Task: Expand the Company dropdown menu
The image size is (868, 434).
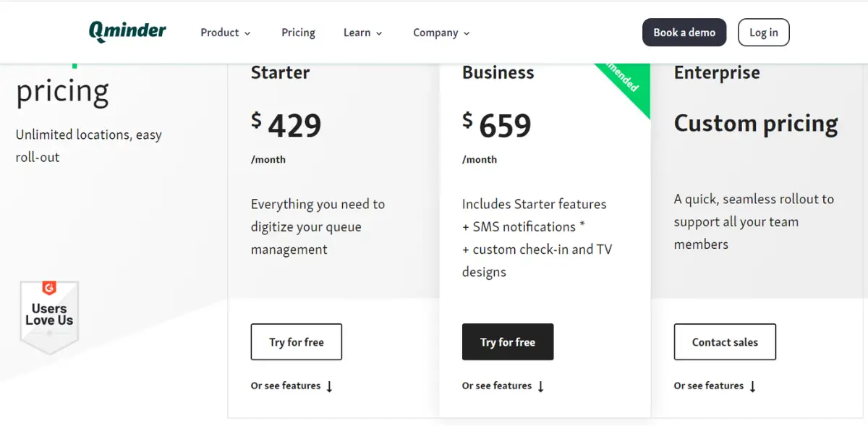Action: click(x=441, y=33)
